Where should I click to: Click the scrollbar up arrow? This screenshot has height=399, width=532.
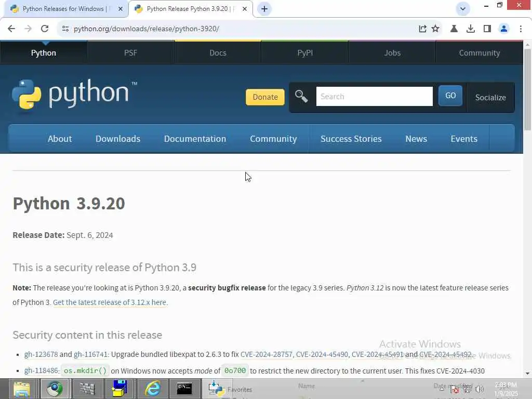click(527, 45)
